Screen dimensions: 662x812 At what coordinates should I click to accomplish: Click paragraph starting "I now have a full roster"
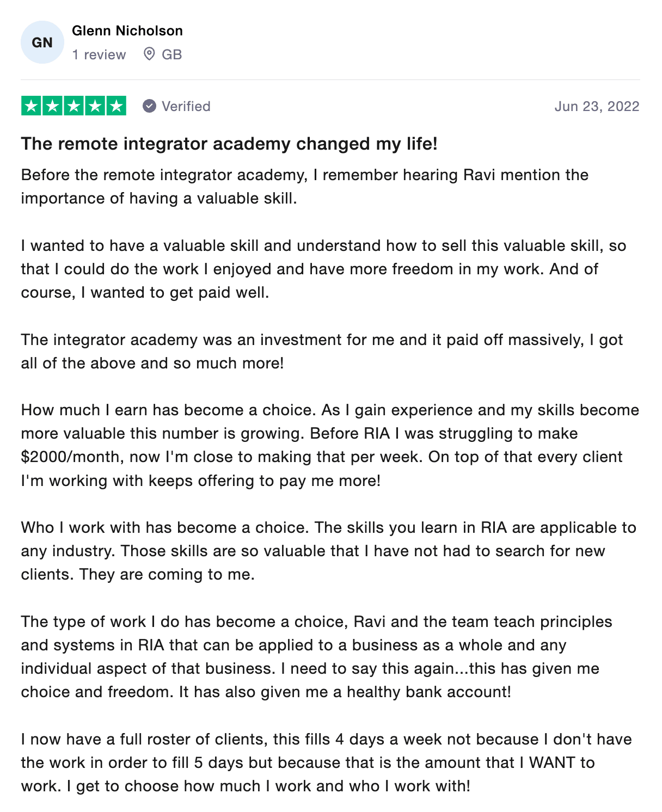pyautogui.click(x=327, y=762)
